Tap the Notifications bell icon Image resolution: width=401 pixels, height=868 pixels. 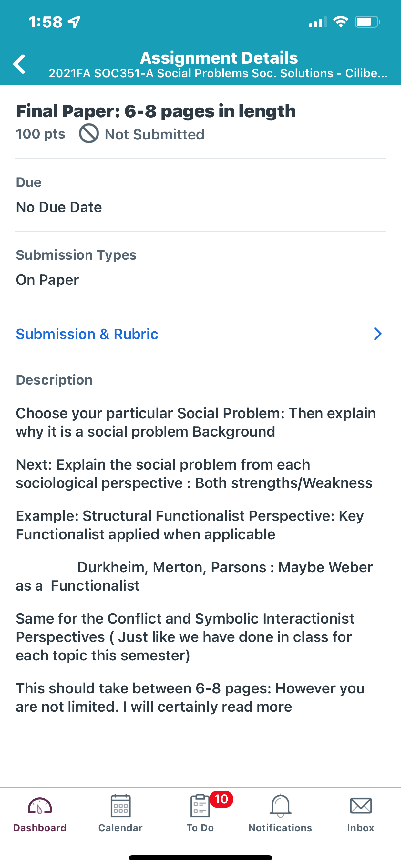[280, 806]
